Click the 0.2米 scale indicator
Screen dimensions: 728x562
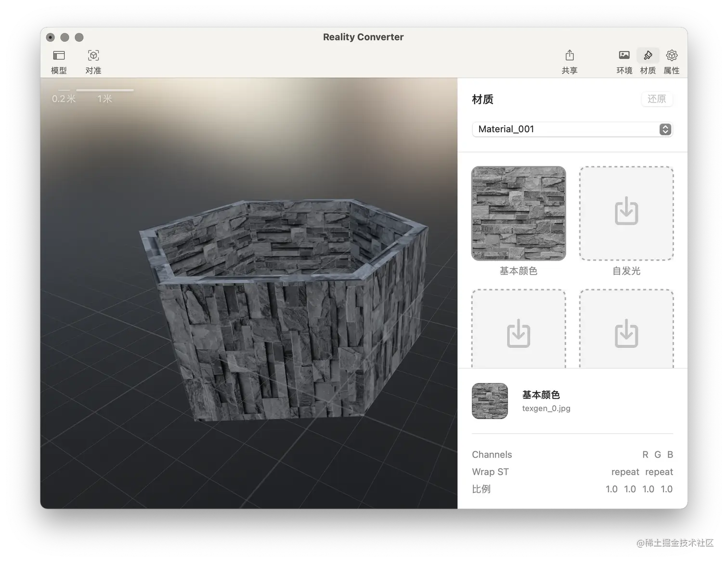pos(63,98)
